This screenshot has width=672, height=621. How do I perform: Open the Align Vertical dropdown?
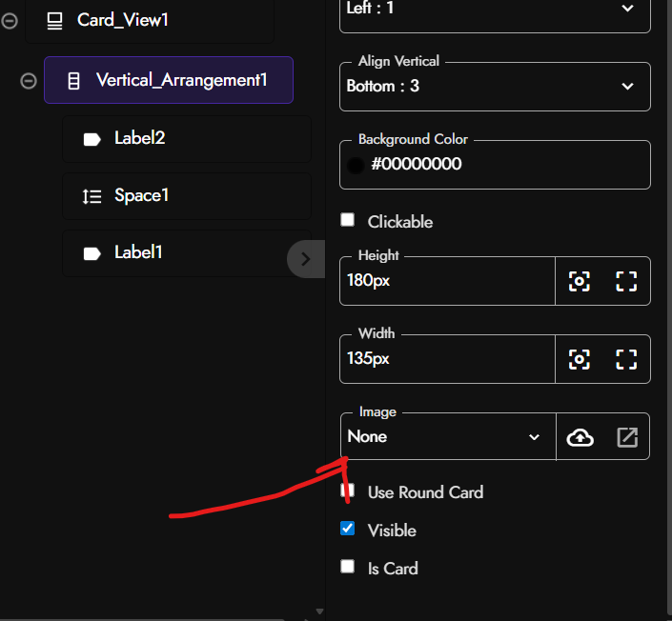pos(495,87)
